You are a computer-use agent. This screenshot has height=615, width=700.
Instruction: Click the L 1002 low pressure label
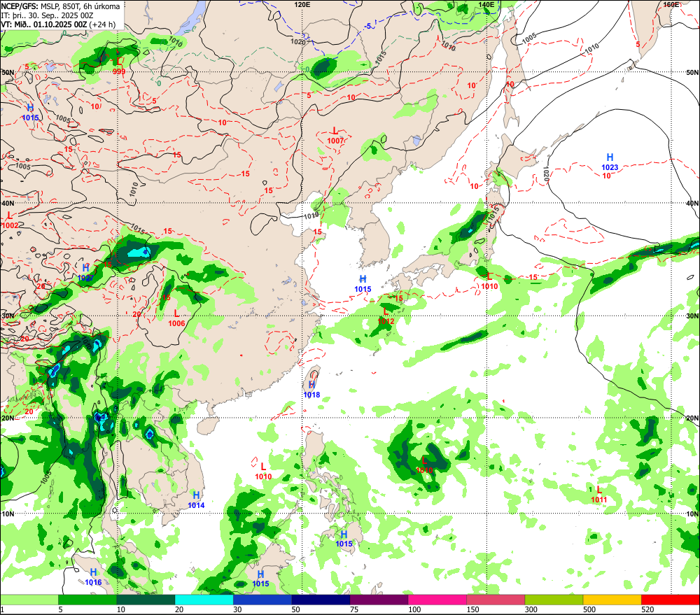pos(10,220)
